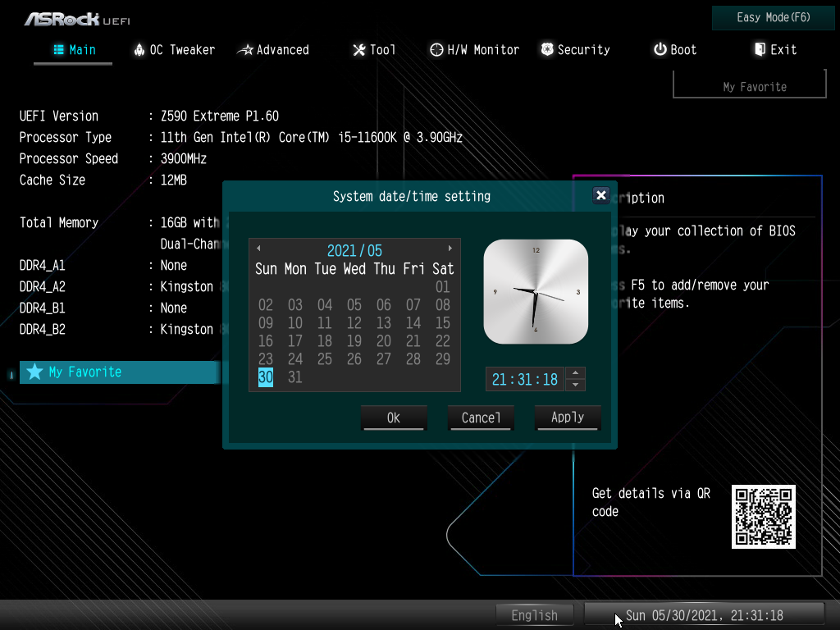The width and height of the screenshot is (840, 630).
Task: Apply the date/time changes
Action: [x=568, y=418]
